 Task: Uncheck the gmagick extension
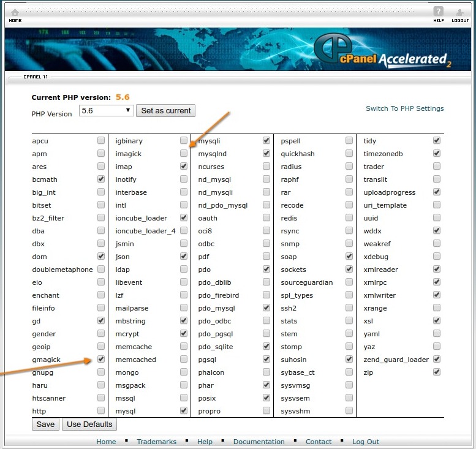pyautogui.click(x=101, y=359)
